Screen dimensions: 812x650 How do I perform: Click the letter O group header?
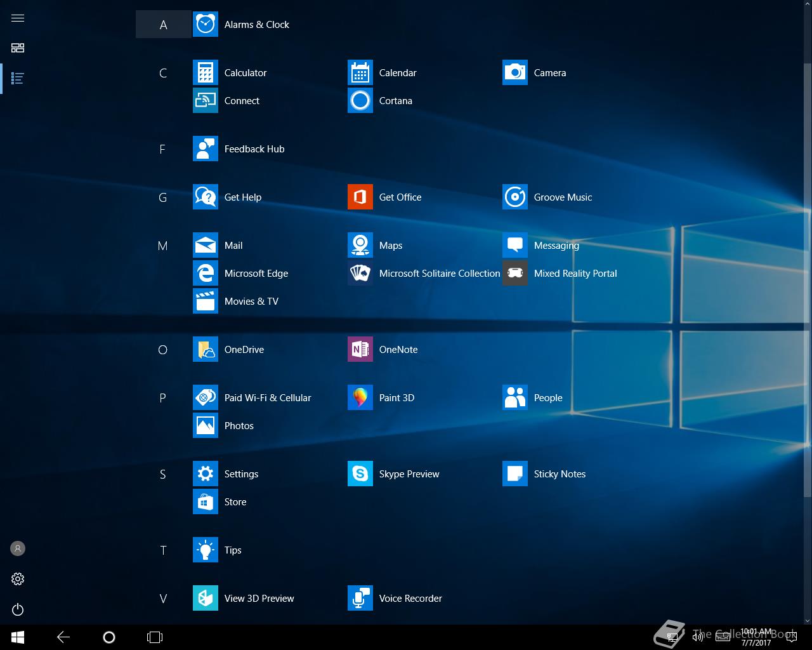(x=163, y=350)
